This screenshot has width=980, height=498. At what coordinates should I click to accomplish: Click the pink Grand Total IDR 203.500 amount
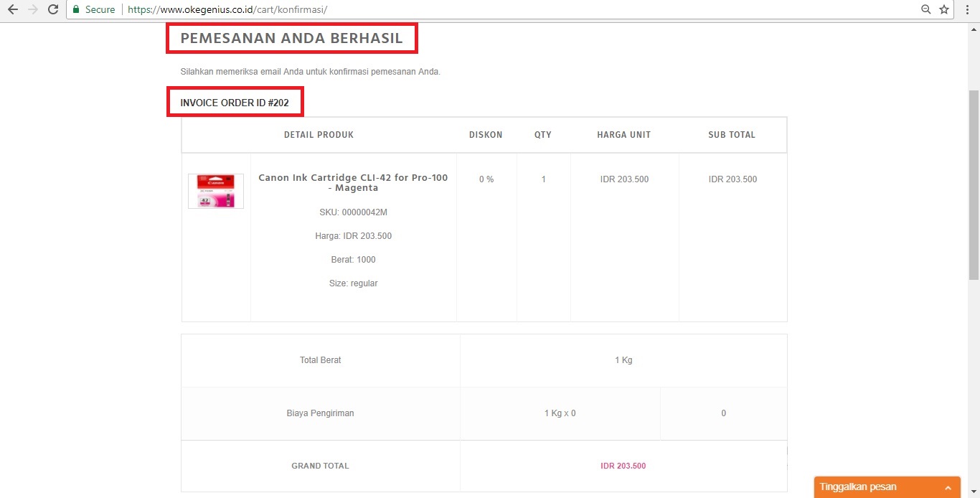pyautogui.click(x=623, y=466)
